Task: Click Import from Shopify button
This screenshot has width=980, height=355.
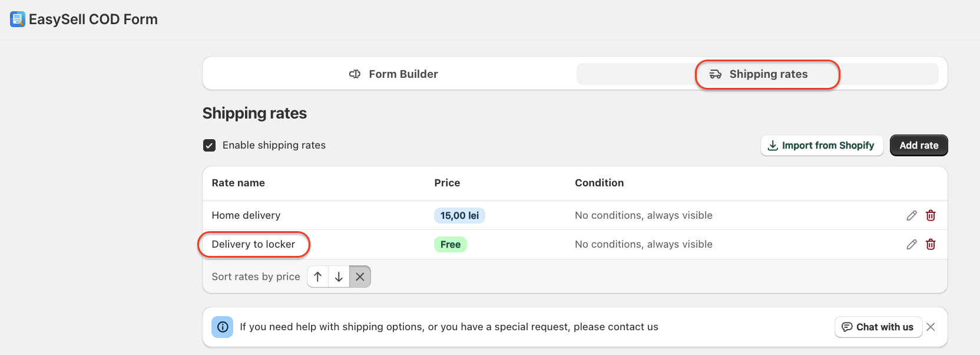Action: coord(822,146)
